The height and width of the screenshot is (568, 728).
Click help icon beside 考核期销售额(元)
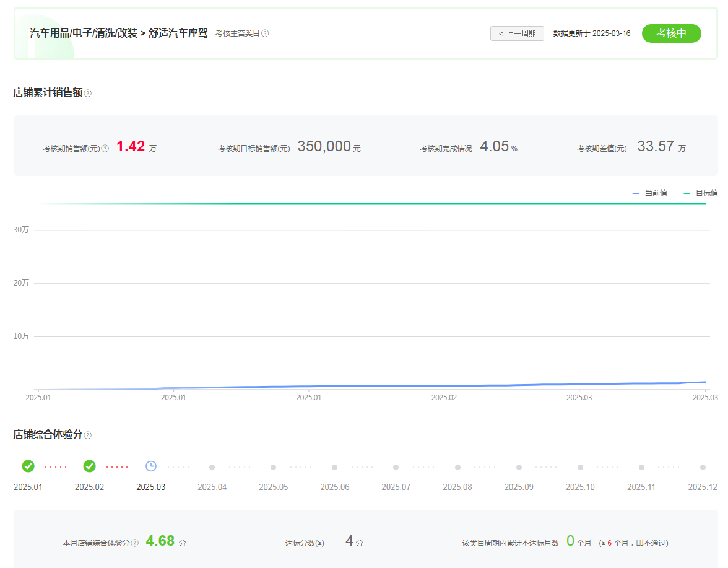(x=105, y=149)
